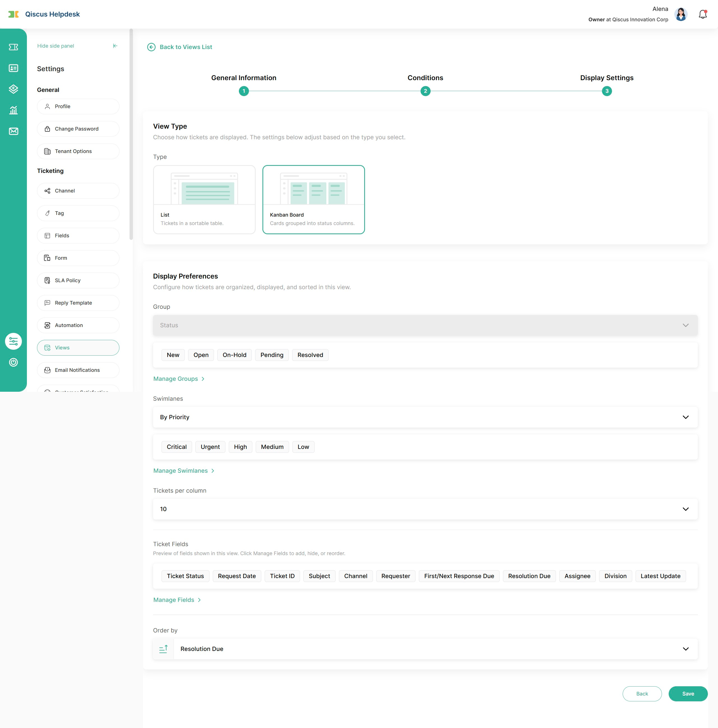Image resolution: width=718 pixels, height=728 pixels.
Task: Save the view settings
Action: [688, 694]
